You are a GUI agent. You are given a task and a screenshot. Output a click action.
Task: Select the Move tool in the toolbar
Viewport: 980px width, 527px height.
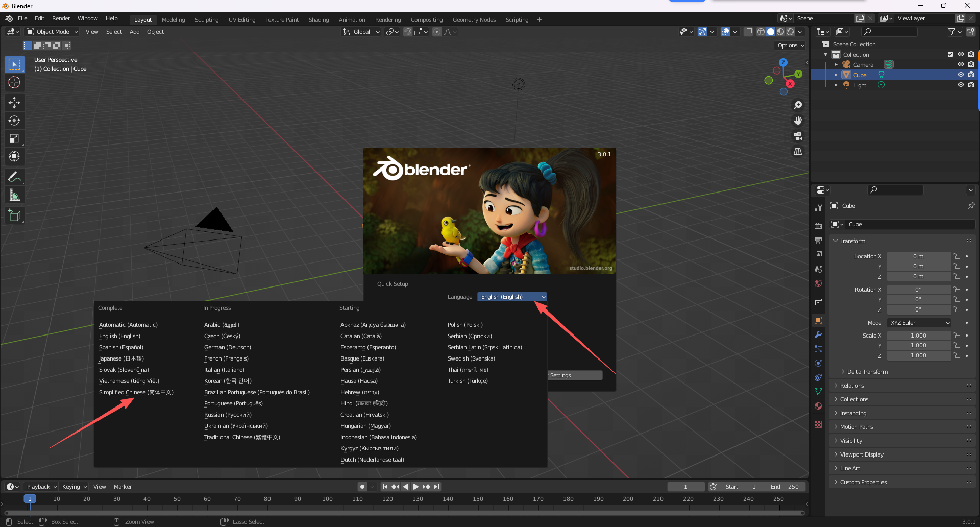[14, 103]
